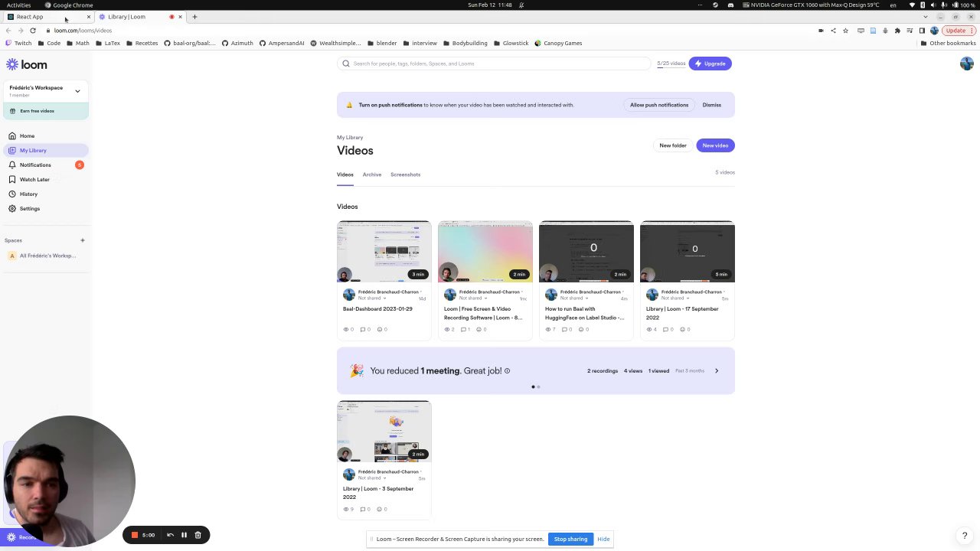Open the Baal-Dashboard 2023-01-29 video thumbnail

tap(384, 252)
